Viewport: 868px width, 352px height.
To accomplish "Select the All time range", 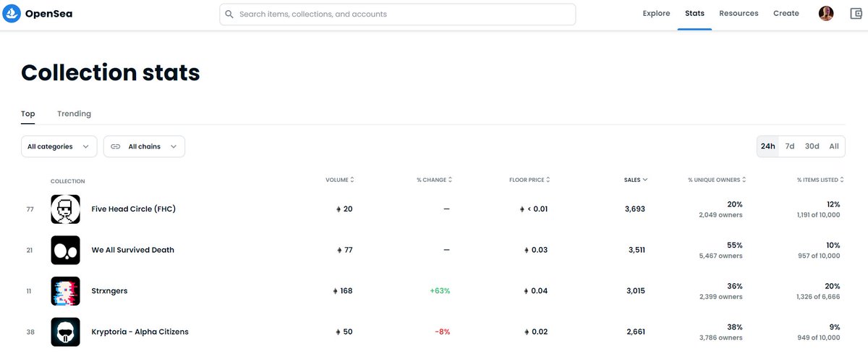I will tap(834, 146).
